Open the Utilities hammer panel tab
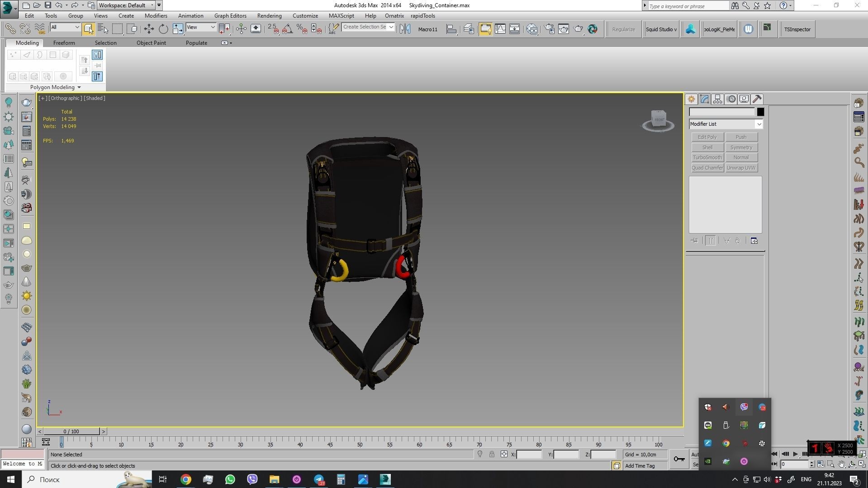Screen dimensions: 868x488 coord(757,99)
